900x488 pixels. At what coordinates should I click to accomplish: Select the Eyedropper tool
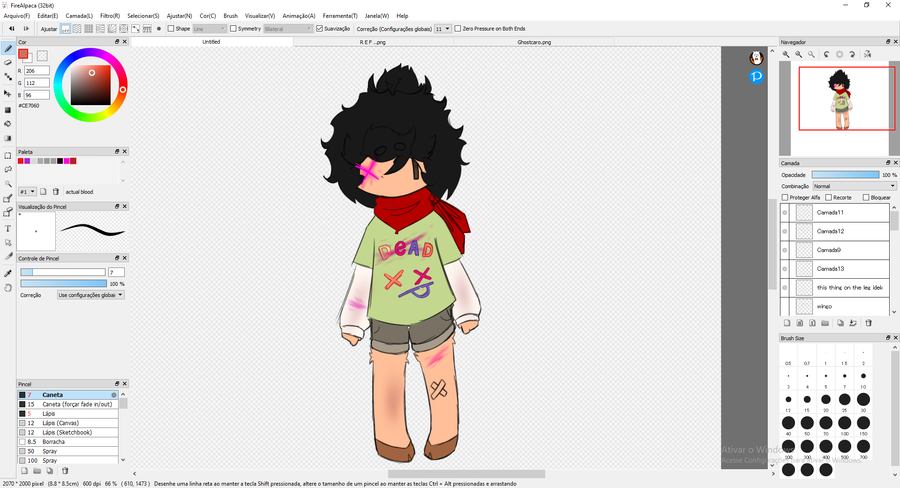[8, 273]
